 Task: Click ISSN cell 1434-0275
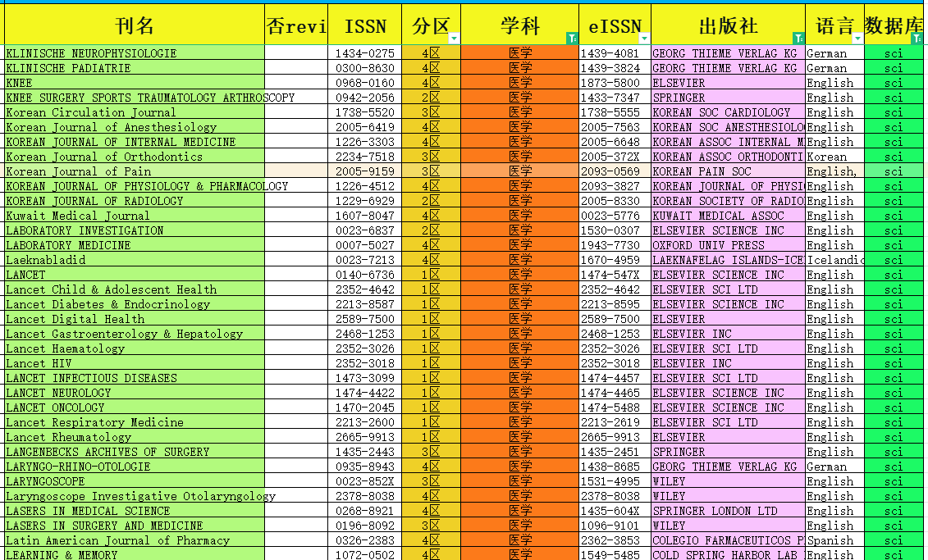pyautogui.click(x=365, y=53)
